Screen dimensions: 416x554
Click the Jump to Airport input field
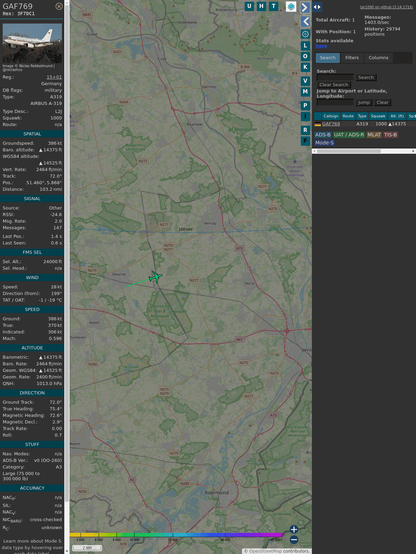pyautogui.click(x=335, y=102)
